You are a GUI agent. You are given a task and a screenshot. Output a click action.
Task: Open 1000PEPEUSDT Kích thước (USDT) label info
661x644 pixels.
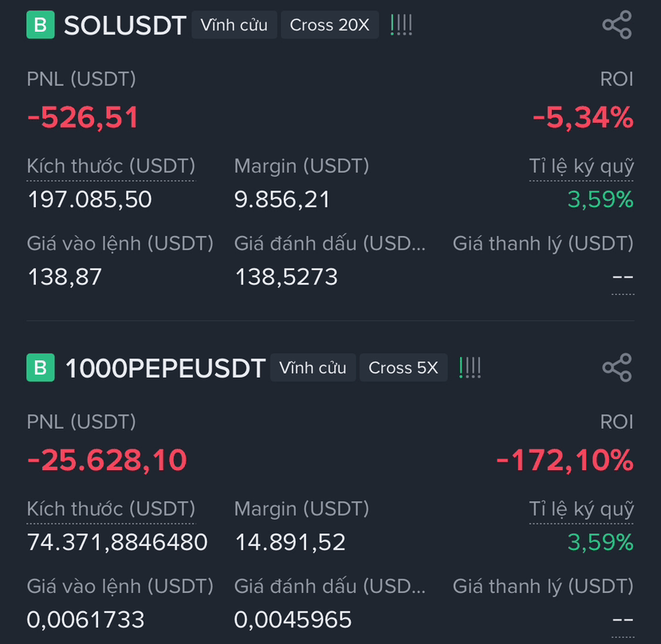(111, 509)
